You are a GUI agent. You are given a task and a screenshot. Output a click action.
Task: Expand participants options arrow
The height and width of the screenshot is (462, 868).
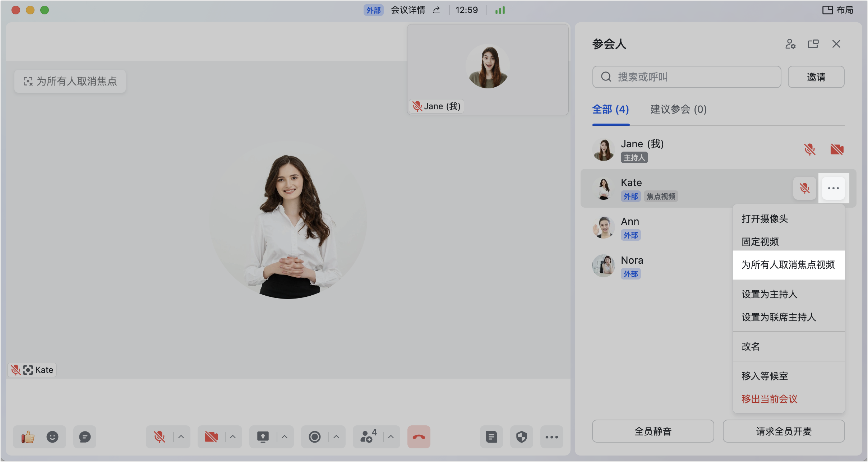391,437
